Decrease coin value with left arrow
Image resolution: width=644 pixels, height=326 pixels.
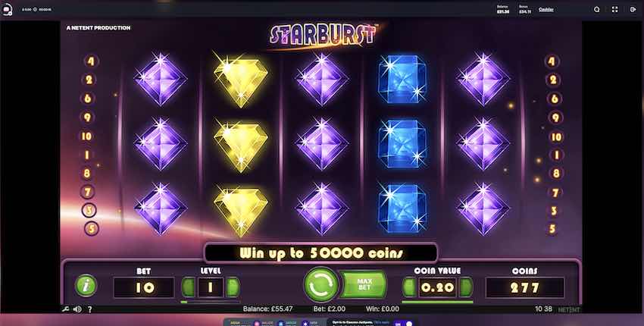(409, 287)
